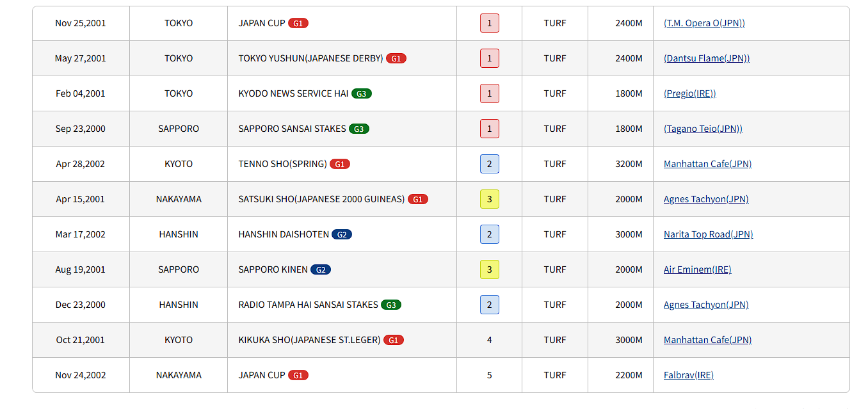Select the date Apr 15,2001

click(x=81, y=199)
